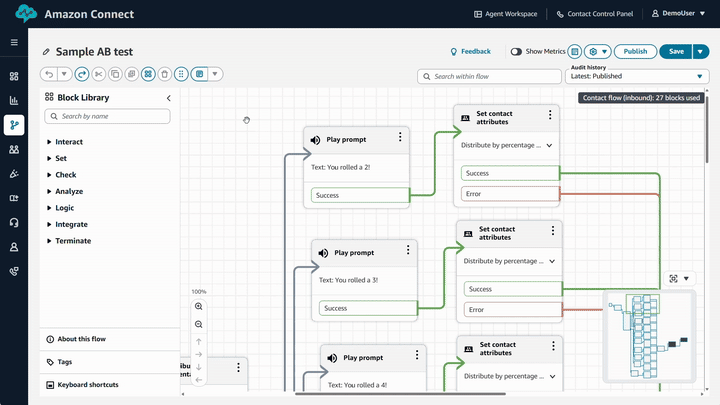This screenshot has height=405, width=720.
Task: Click the Feedback link
Action: (470, 51)
